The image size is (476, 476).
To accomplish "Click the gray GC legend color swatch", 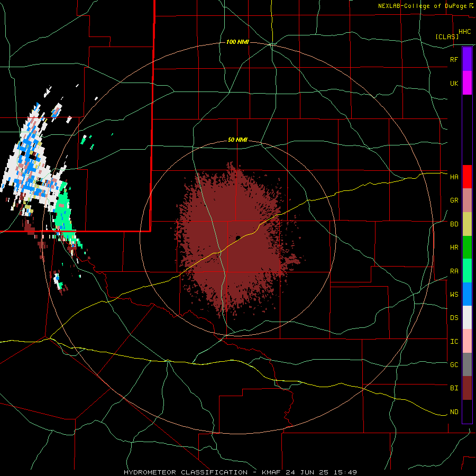I will [467, 364].
